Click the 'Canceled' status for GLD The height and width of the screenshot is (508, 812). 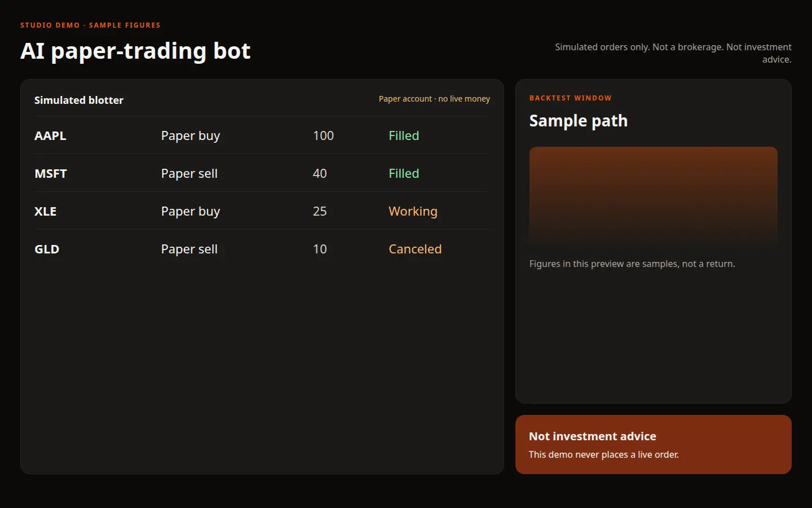pos(415,249)
